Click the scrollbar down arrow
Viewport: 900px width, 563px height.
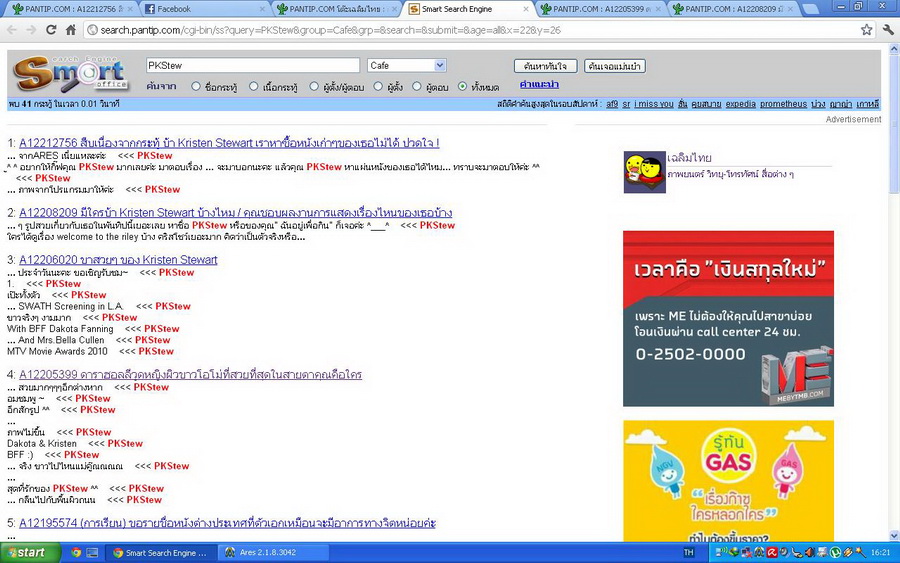894,535
